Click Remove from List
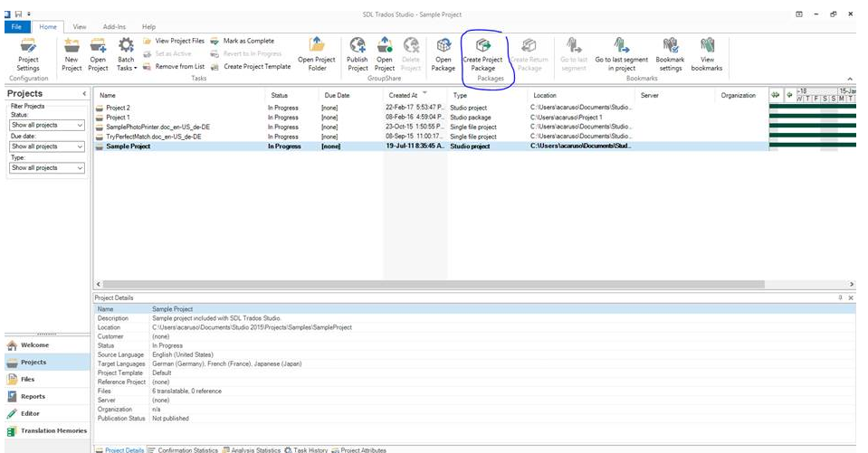This screenshot has width=868, height=453. pos(174,66)
